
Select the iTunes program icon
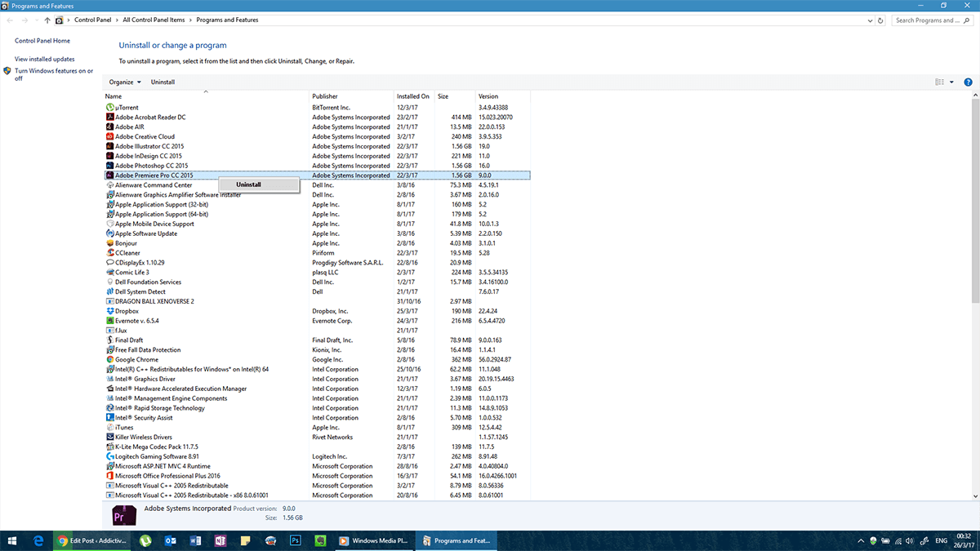tap(109, 428)
